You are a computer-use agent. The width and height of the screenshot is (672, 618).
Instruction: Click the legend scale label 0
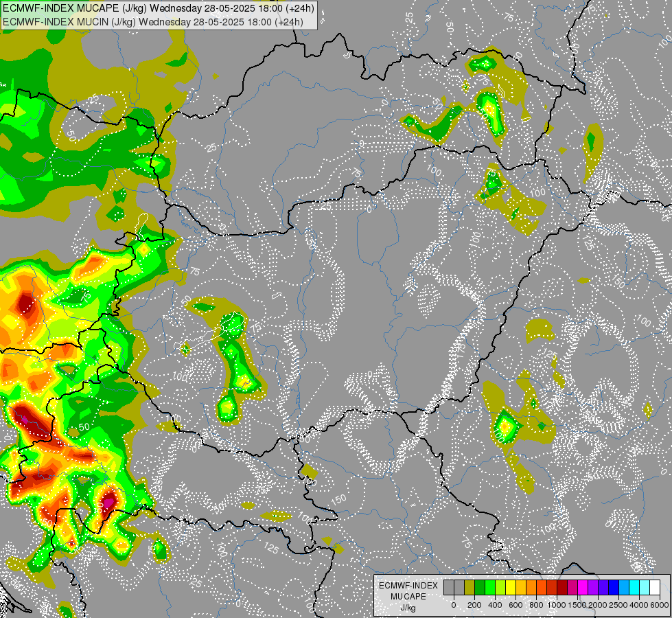454,605
